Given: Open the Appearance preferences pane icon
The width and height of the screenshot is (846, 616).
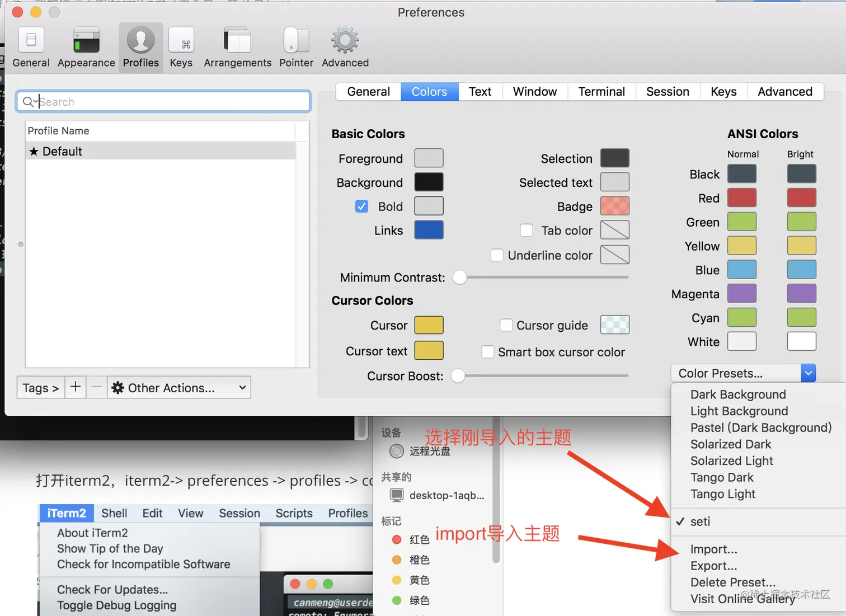Looking at the screenshot, I should [86, 40].
